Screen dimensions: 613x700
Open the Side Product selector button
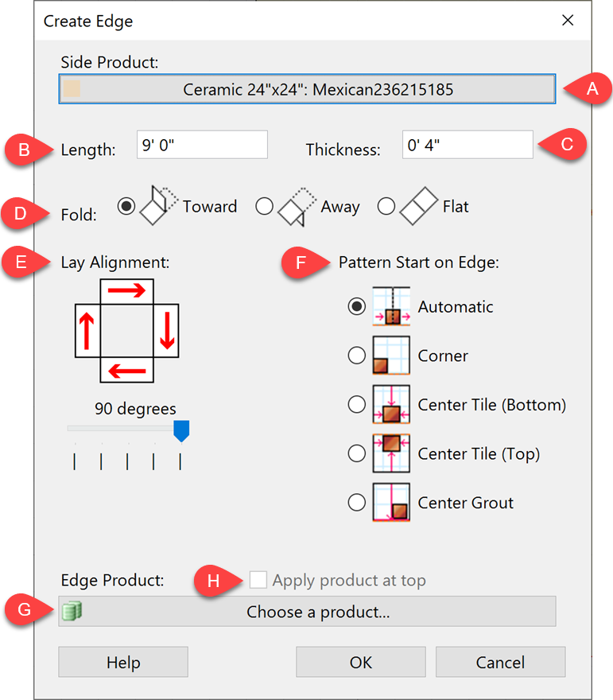click(307, 89)
